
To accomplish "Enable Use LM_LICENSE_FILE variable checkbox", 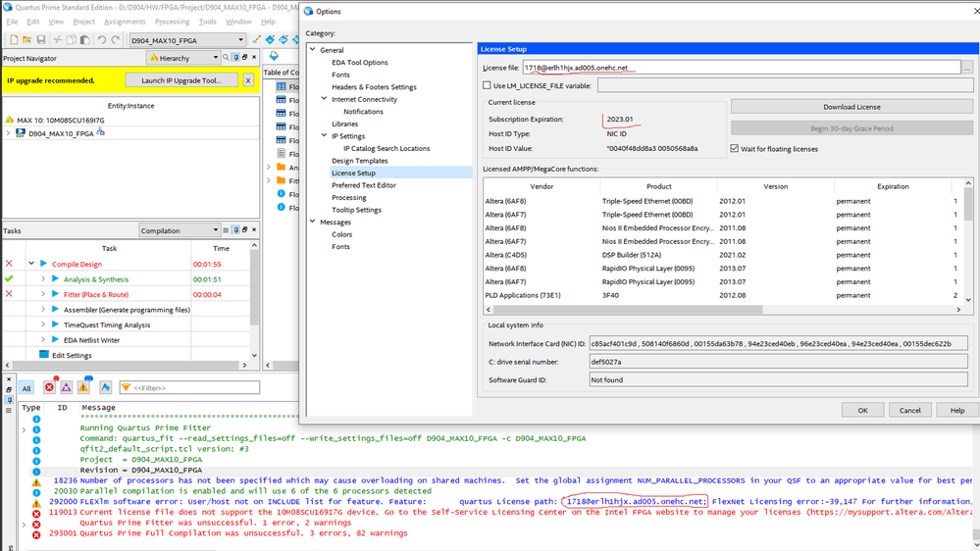I will click(488, 86).
